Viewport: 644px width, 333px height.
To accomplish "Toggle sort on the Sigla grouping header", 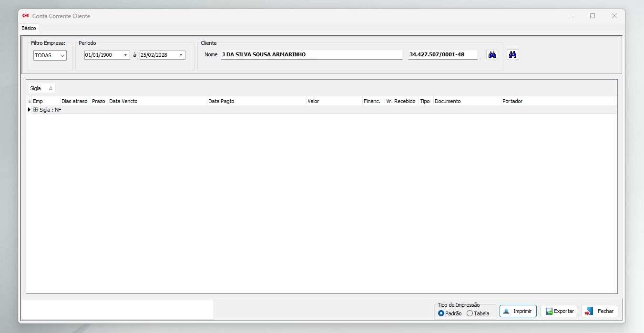I will point(41,88).
